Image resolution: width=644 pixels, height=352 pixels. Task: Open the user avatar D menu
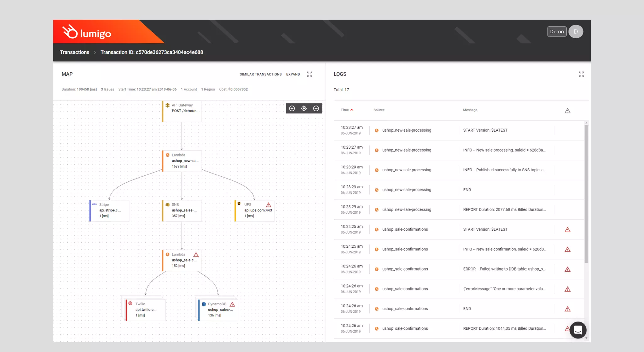point(576,31)
